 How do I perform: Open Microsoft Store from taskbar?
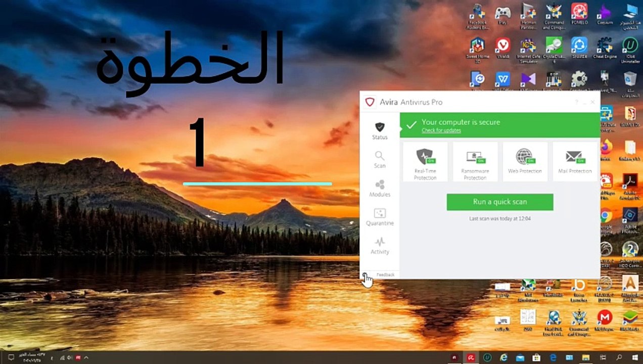(x=536, y=357)
